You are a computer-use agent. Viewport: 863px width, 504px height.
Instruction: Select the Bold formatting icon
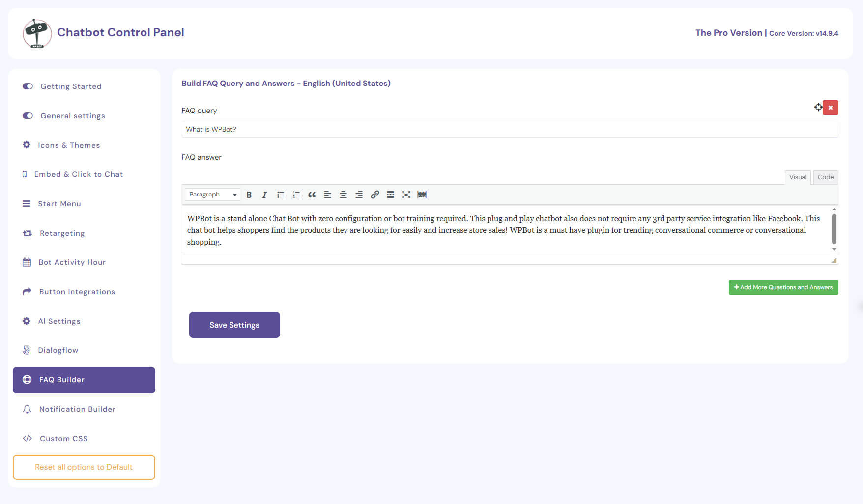[x=249, y=195]
